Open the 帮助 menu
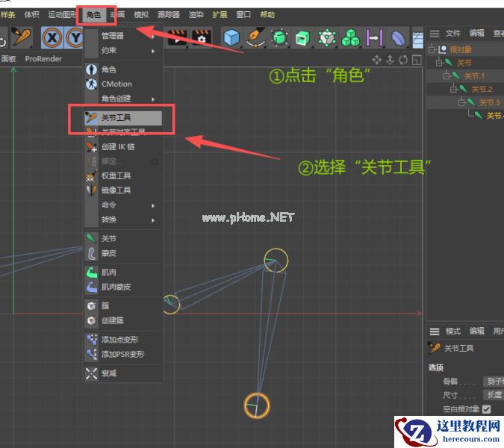This screenshot has height=448, width=504. pos(267,15)
